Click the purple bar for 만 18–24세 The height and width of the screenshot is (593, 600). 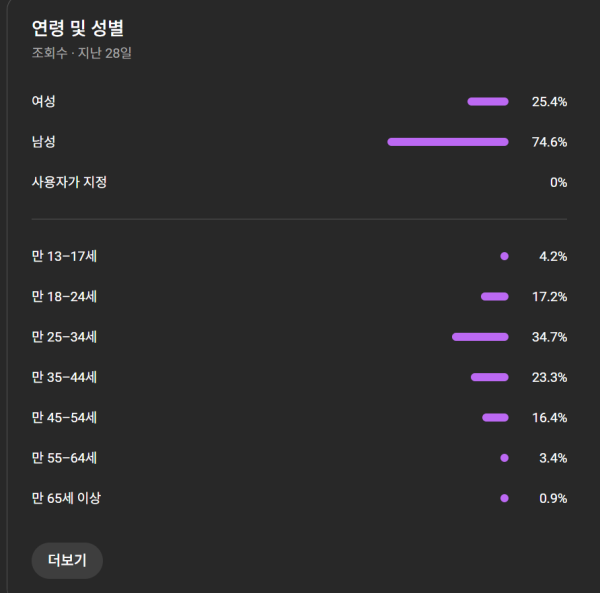(495, 297)
